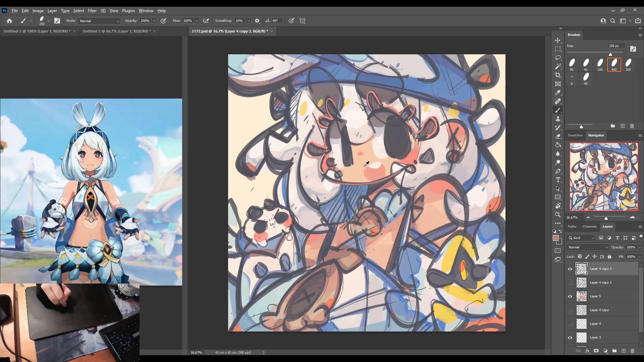Open the Search icon in options bar

[613, 21]
